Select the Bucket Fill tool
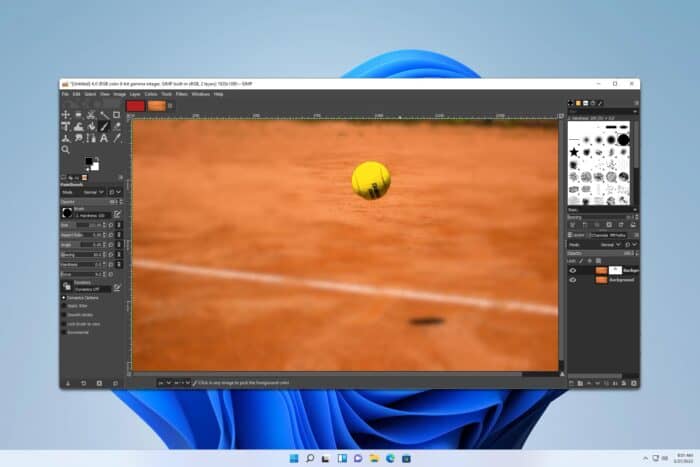The width and height of the screenshot is (700, 467). coord(91,127)
